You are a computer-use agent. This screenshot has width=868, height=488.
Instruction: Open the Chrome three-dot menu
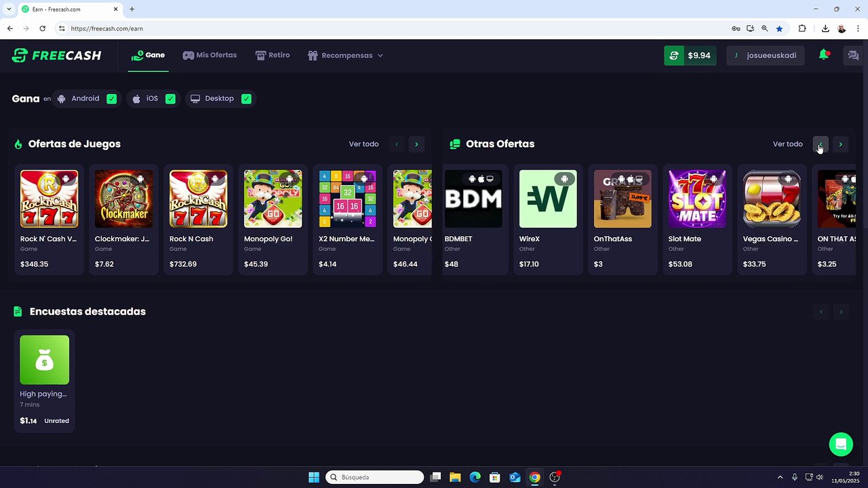pyautogui.click(x=858, y=28)
